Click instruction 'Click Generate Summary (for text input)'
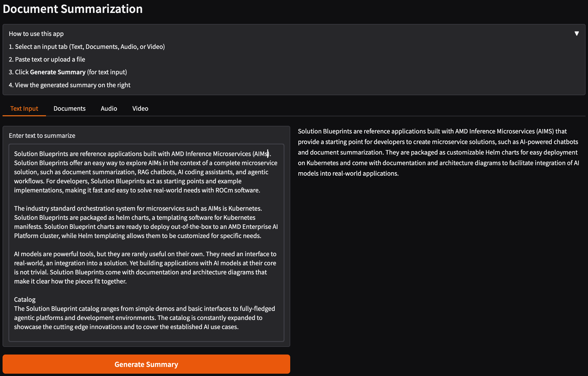Image resolution: width=588 pixels, height=376 pixels. [x=68, y=72]
